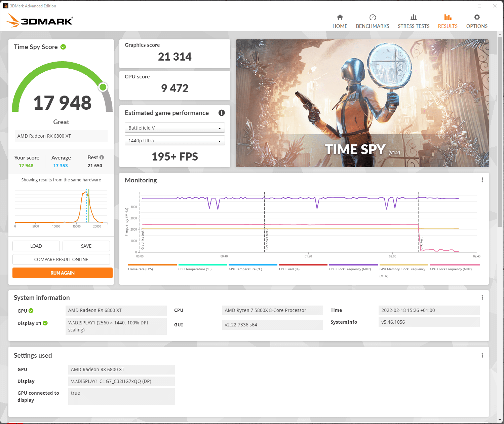Toggle the Frame rate (FPS) legend

(152, 268)
